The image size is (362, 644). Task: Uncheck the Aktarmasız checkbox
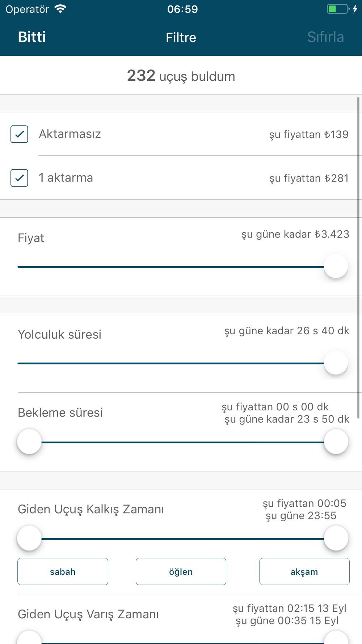[19, 134]
